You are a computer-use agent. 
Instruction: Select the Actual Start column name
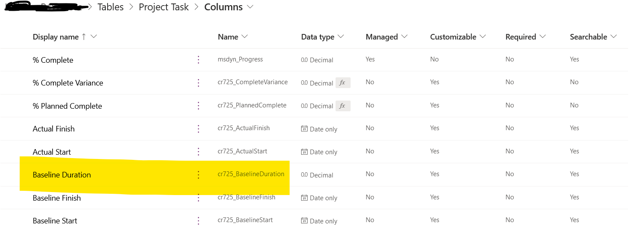coord(52,152)
